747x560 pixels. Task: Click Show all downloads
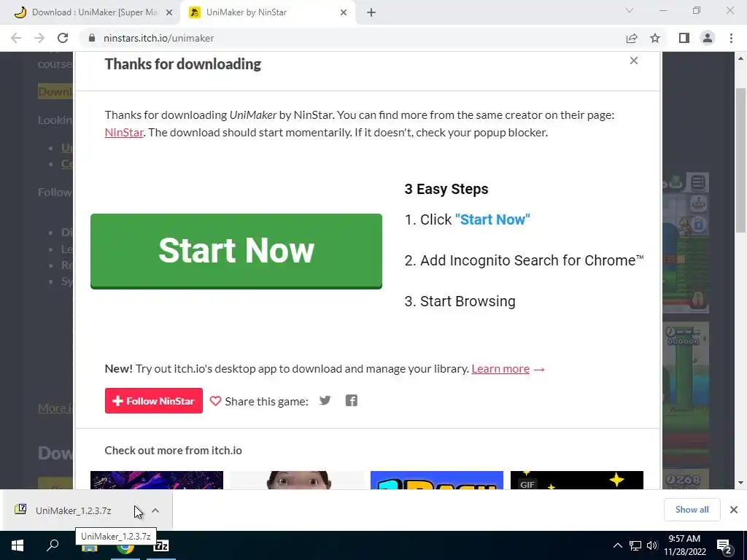(692, 510)
